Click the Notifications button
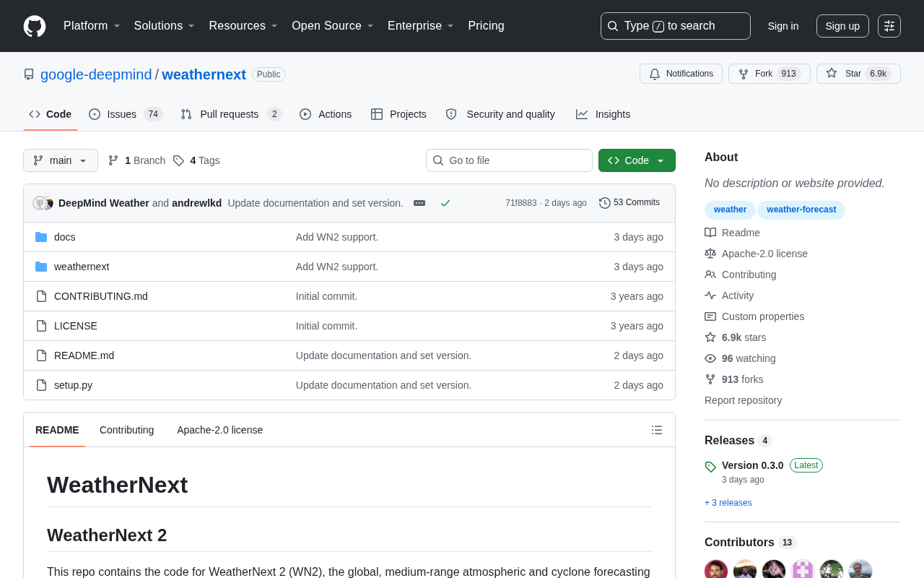This screenshot has width=924, height=578. coord(681,74)
